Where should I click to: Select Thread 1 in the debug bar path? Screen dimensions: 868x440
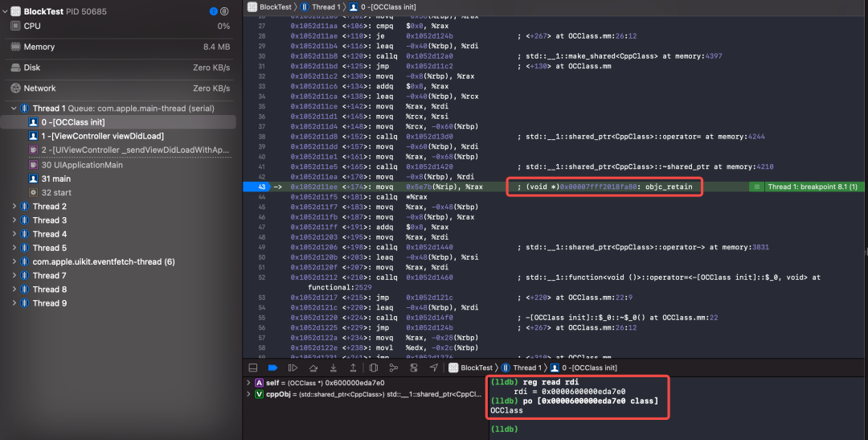pos(528,368)
